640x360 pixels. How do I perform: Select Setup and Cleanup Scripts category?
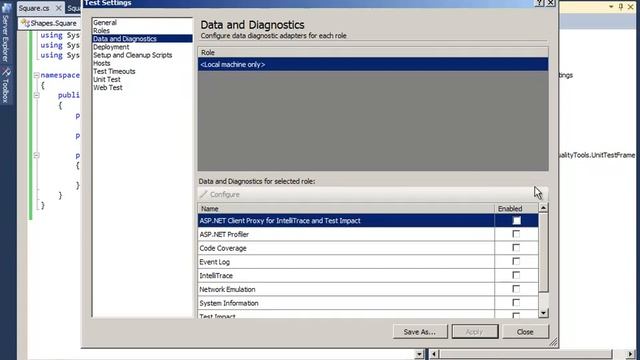(x=133, y=55)
